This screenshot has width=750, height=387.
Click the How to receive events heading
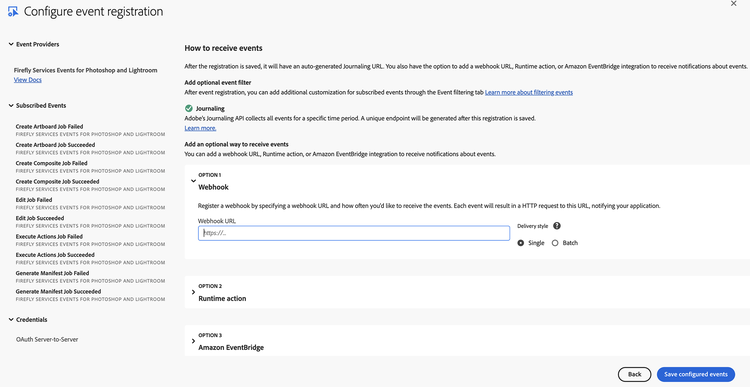[x=223, y=48]
